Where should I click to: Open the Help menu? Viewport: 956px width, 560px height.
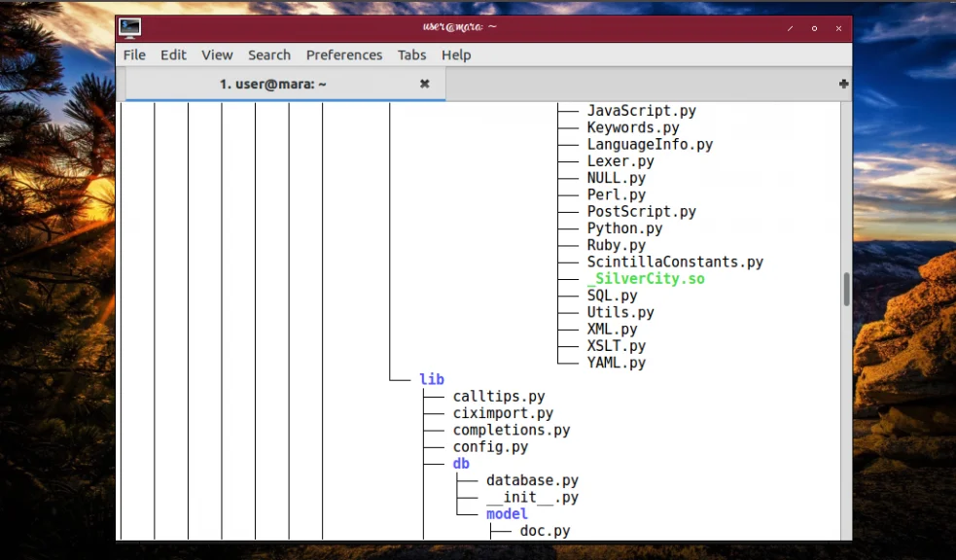tap(455, 55)
